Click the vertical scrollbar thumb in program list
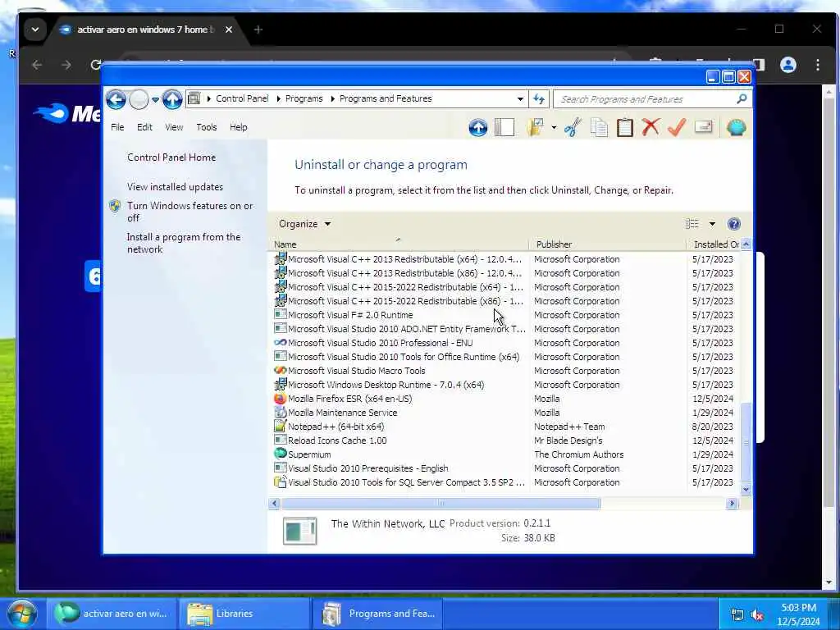 (x=746, y=442)
